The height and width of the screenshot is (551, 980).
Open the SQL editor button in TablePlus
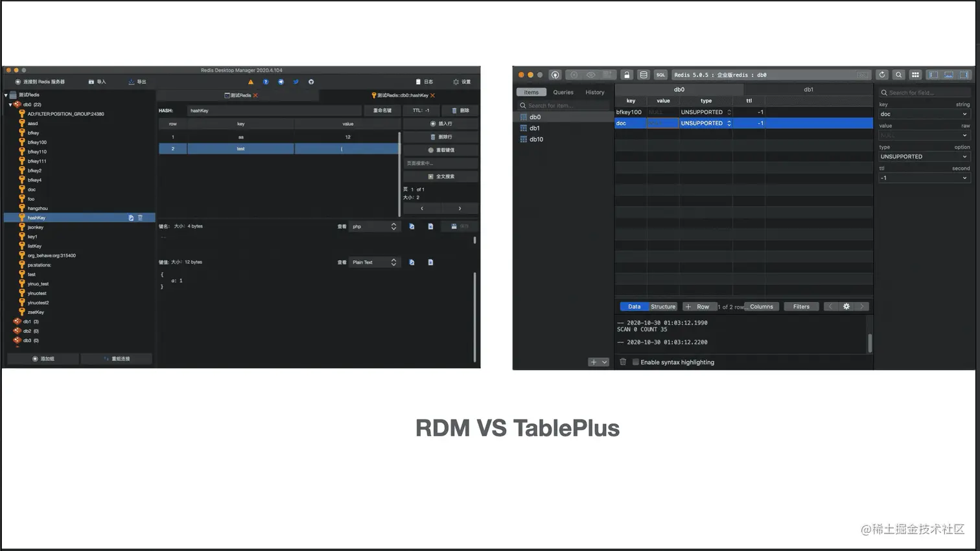point(660,75)
